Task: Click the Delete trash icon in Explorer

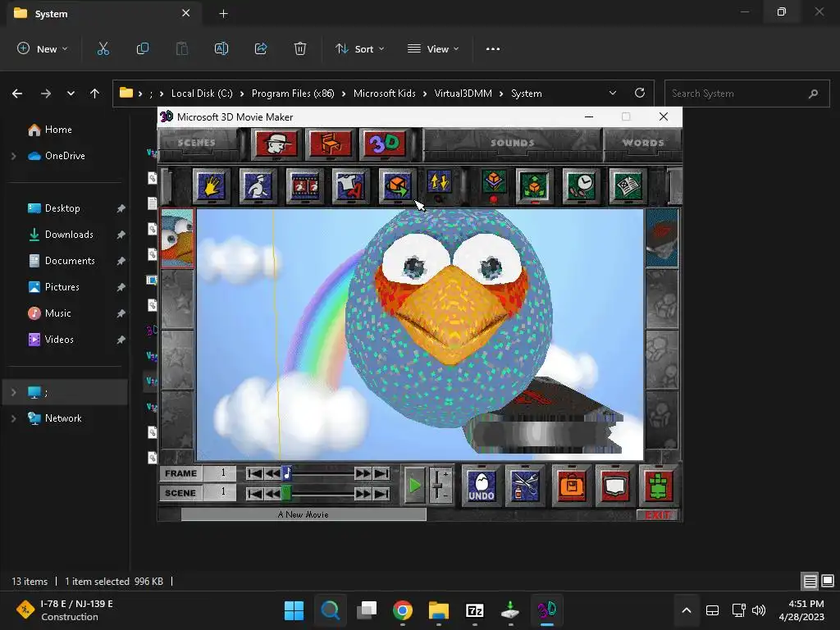Action: point(300,48)
